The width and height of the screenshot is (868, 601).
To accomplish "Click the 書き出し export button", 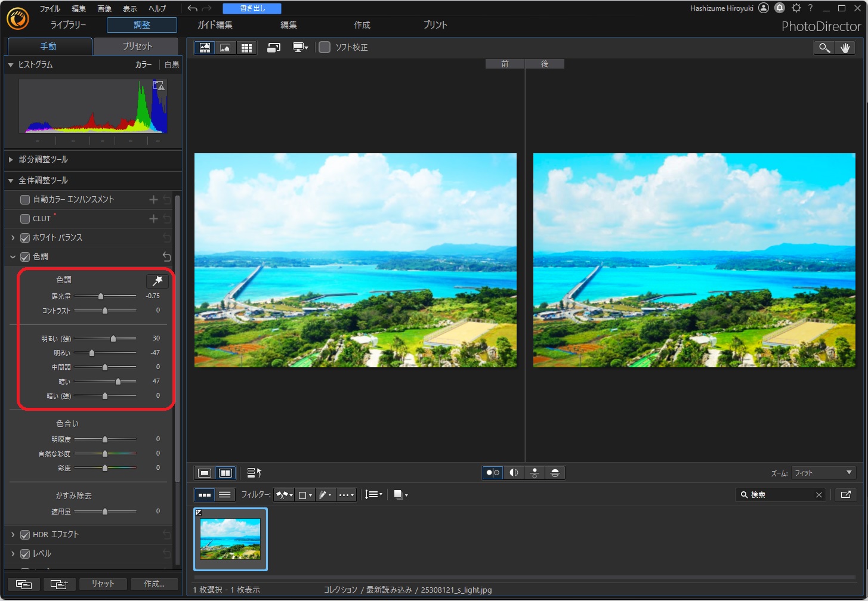I will click(252, 8).
